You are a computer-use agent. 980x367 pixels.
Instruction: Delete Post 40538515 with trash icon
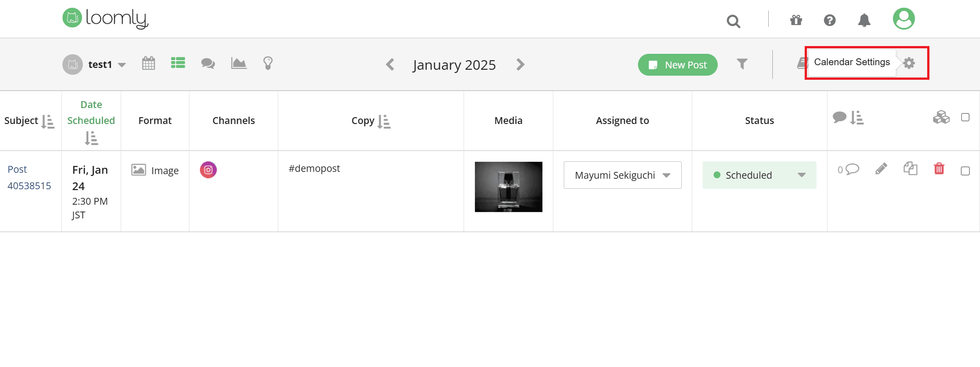click(x=939, y=168)
